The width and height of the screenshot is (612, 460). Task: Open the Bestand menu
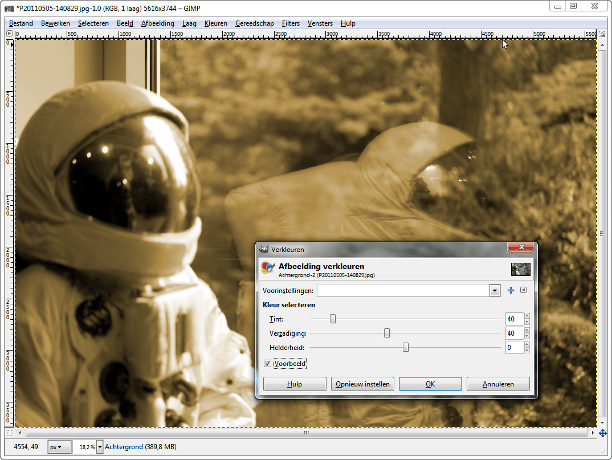[x=21, y=23]
